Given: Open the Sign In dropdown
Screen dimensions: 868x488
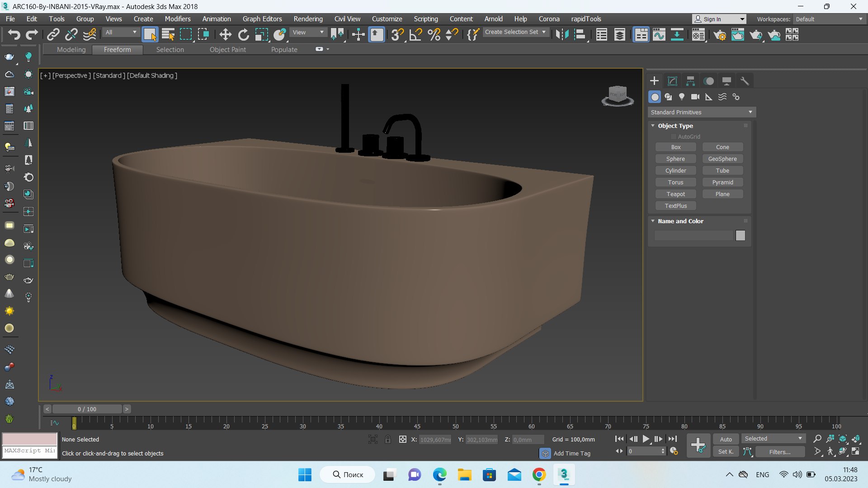Looking at the screenshot, I should 719,19.
